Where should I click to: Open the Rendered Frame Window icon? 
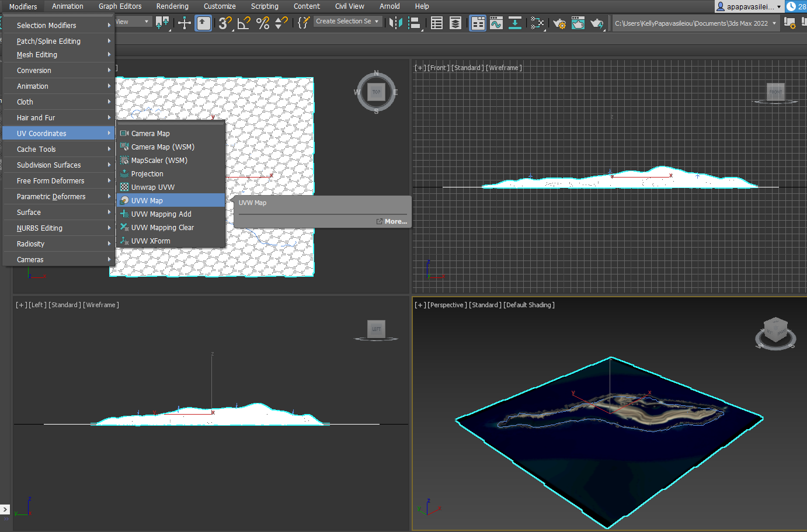pyautogui.click(x=578, y=23)
